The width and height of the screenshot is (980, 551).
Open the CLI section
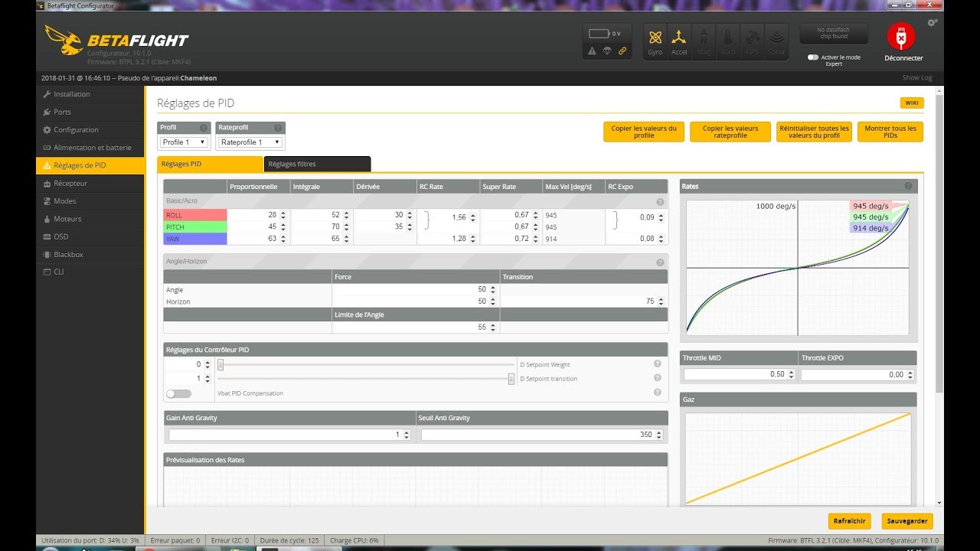(90, 272)
